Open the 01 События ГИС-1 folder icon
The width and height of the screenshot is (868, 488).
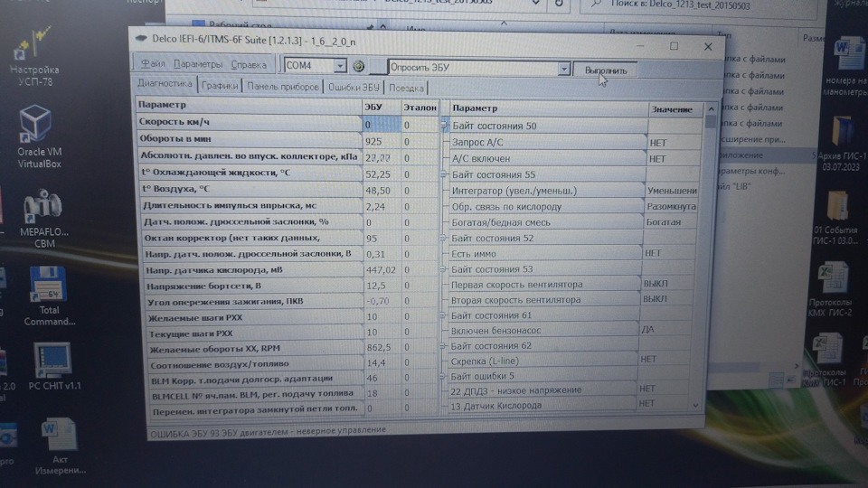[x=835, y=218]
